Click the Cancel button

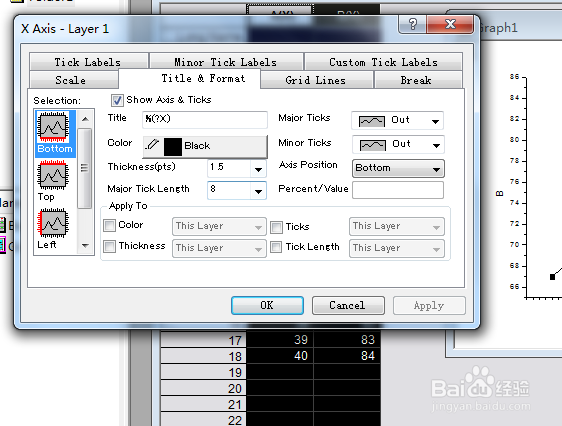coord(348,305)
